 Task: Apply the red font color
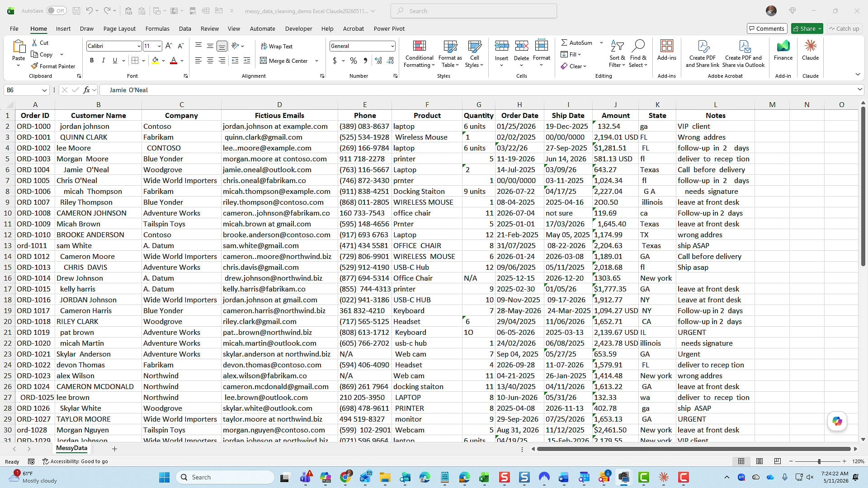(x=173, y=61)
